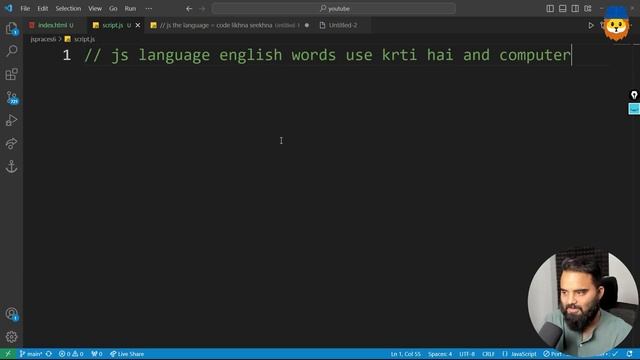Screen dimensions: 640x360
Task: Click the VS Code logo icon
Action: 9,8
